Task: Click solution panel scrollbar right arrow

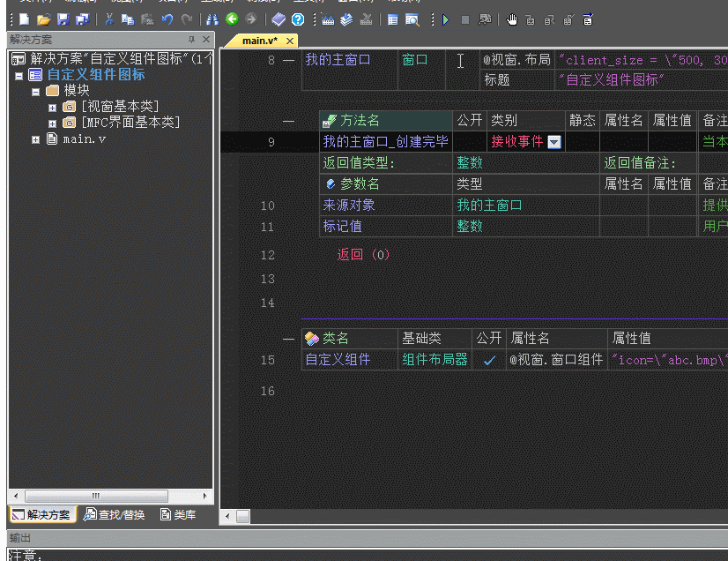Action: (x=204, y=496)
